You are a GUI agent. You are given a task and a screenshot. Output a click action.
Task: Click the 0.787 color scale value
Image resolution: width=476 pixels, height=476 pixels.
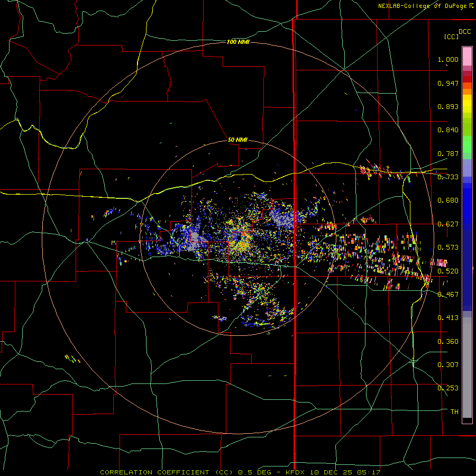click(448, 153)
